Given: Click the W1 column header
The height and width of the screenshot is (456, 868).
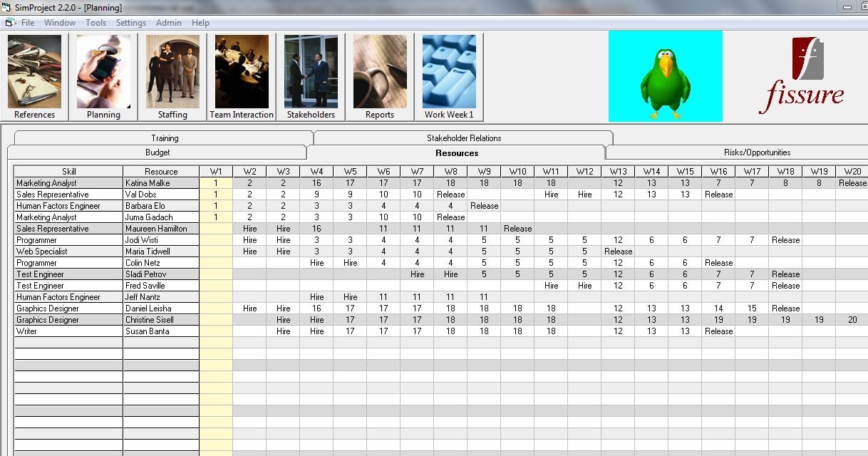Looking at the screenshot, I should (x=216, y=172).
